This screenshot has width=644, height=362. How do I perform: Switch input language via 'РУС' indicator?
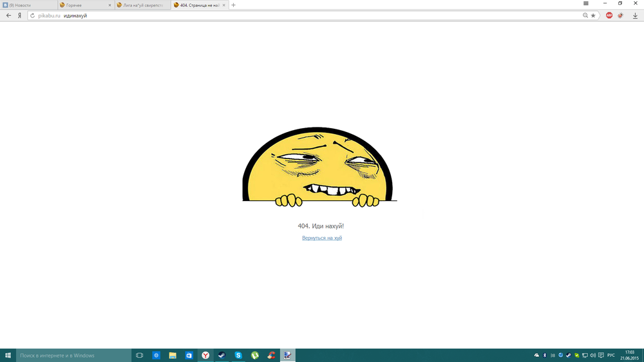611,355
